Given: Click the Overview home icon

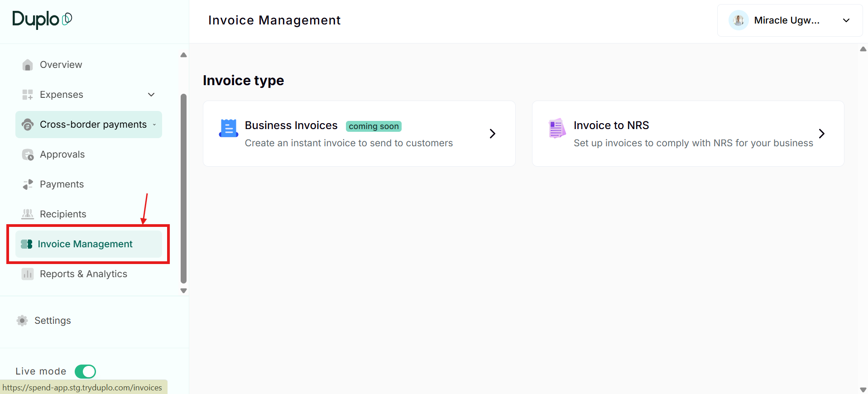Looking at the screenshot, I should (x=28, y=65).
